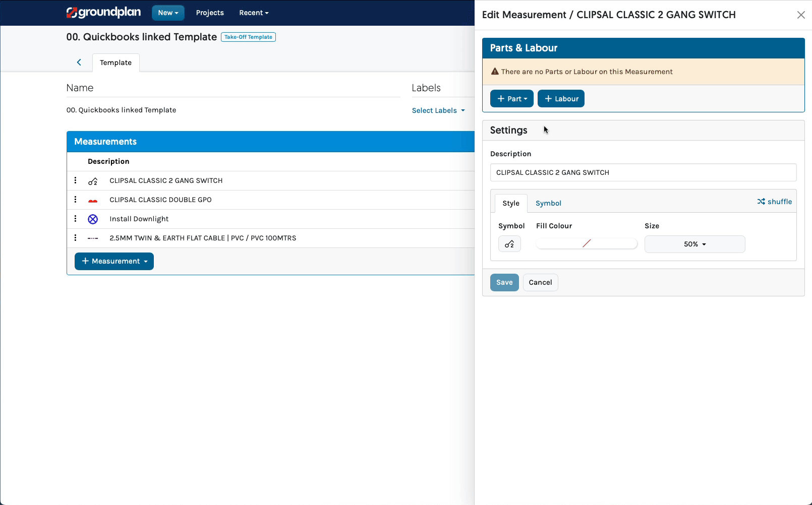Open the + Part dropdown

coord(511,98)
